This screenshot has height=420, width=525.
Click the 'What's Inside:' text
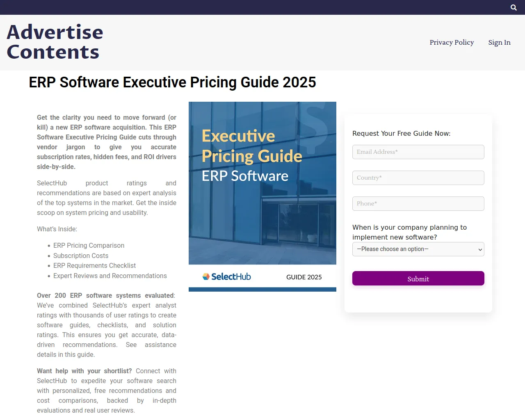(x=57, y=229)
